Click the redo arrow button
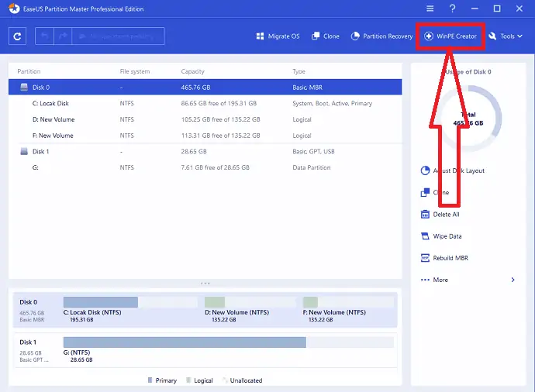 coord(63,36)
